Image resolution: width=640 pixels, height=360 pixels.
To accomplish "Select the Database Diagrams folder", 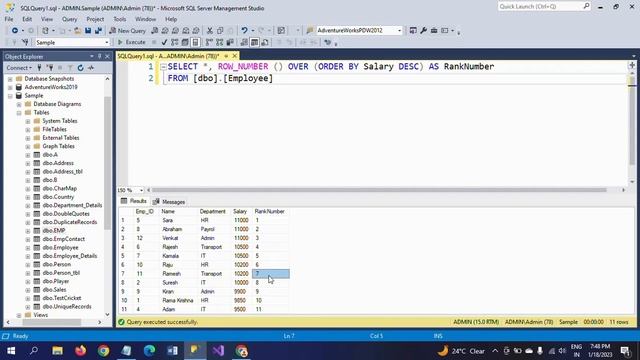I will (57, 104).
